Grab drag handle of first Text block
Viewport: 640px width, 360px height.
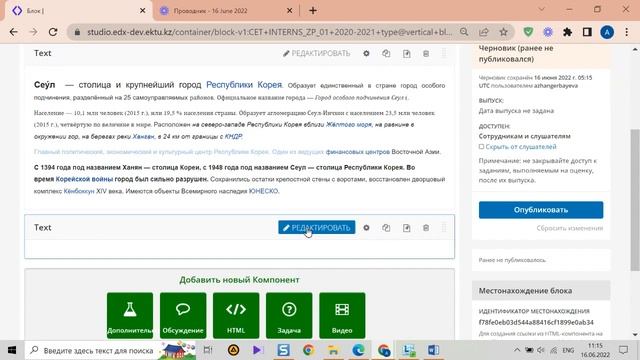(x=444, y=53)
